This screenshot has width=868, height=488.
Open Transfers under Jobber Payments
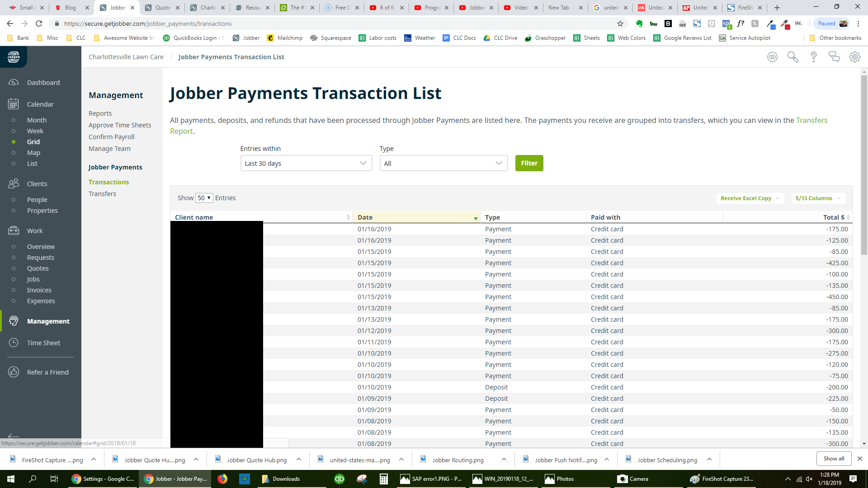(x=102, y=194)
